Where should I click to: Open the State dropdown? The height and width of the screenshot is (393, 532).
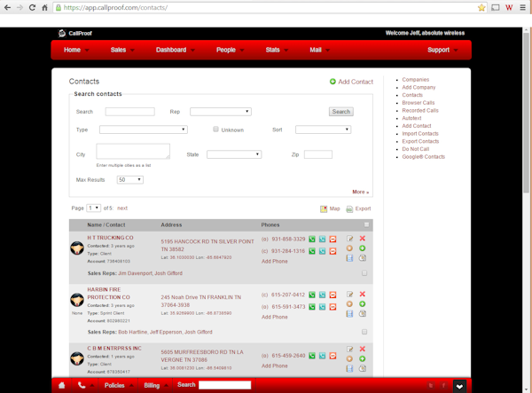point(234,154)
